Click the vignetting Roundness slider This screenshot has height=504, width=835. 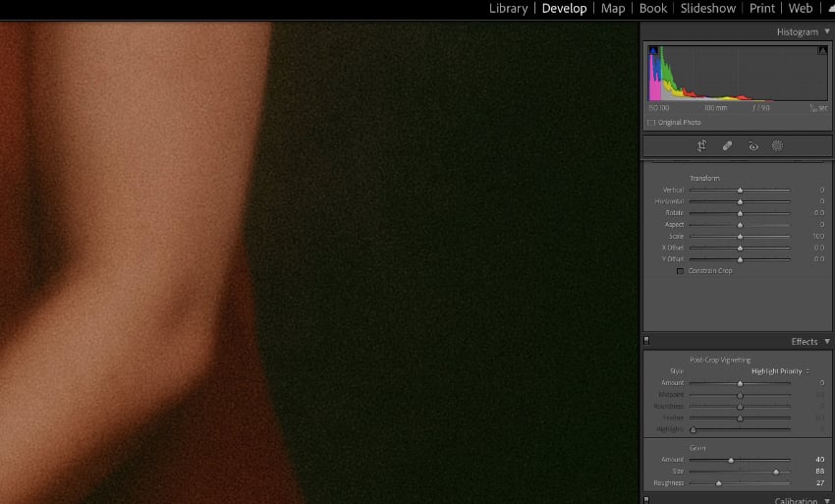pos(740,407)
